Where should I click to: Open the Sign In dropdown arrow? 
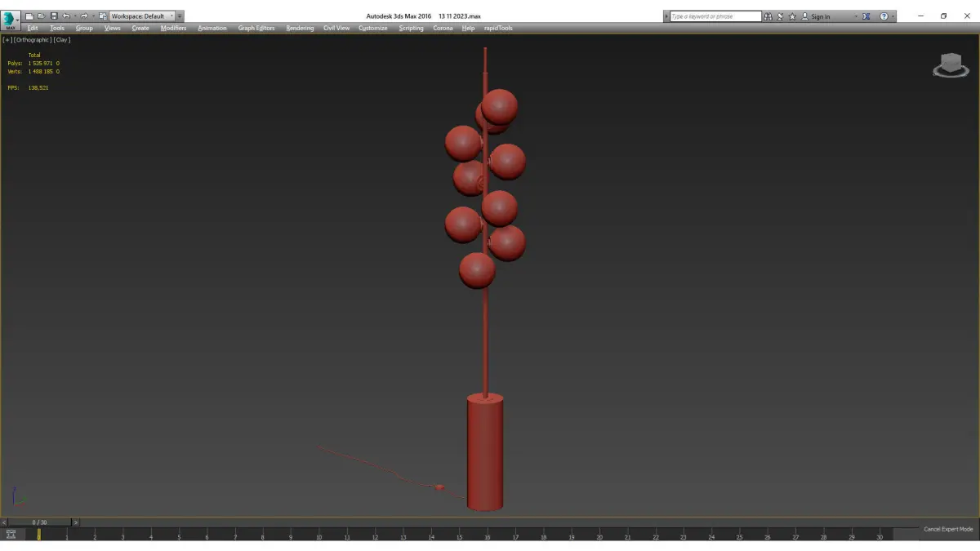click(856, 16)
